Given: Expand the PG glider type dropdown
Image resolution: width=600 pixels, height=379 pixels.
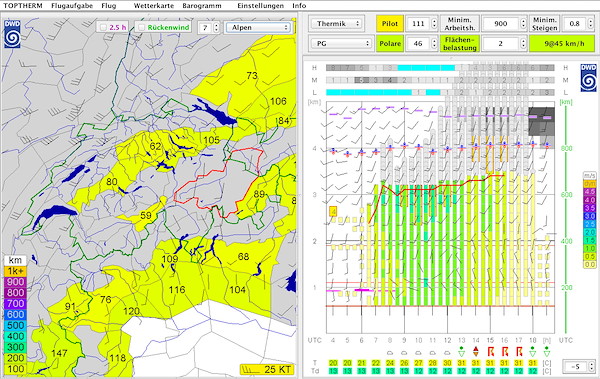Looking at the screenshot, I should 341,43.
